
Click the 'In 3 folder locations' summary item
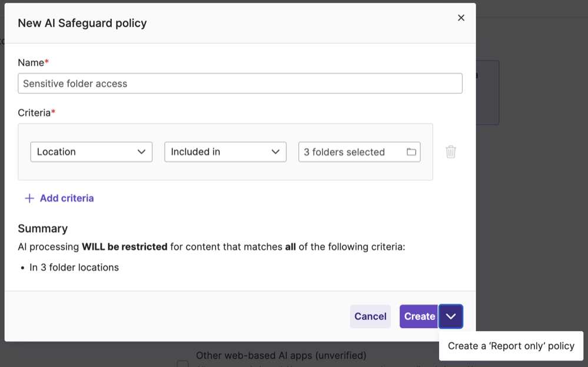(74, 267)
